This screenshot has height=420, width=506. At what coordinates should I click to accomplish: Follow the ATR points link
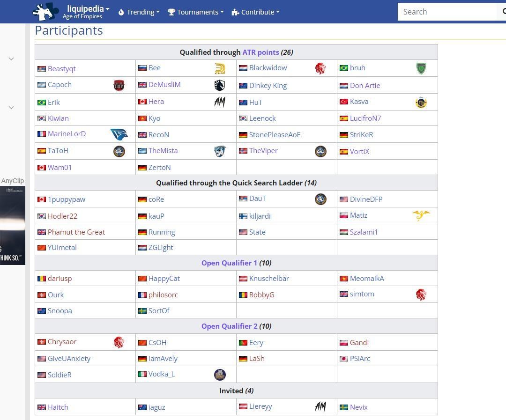(x=261, y=52)
